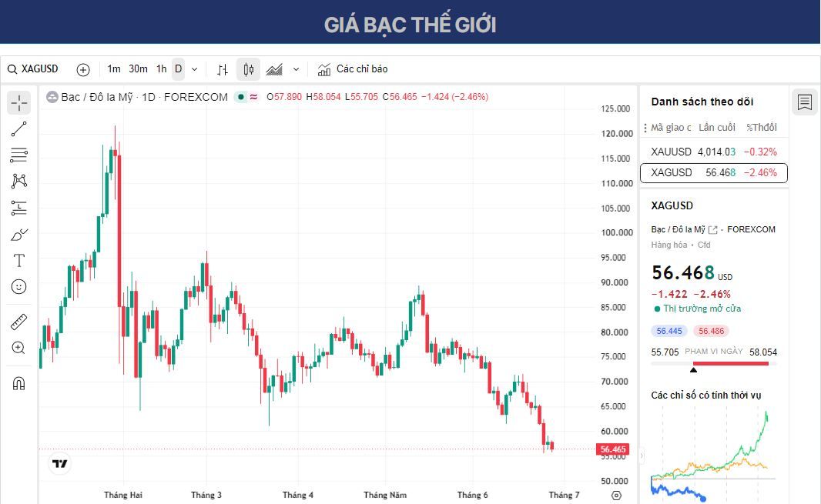Click the compare or add symbol plus icon
This screenshot has width=821, height=504.
pos(82,69)
